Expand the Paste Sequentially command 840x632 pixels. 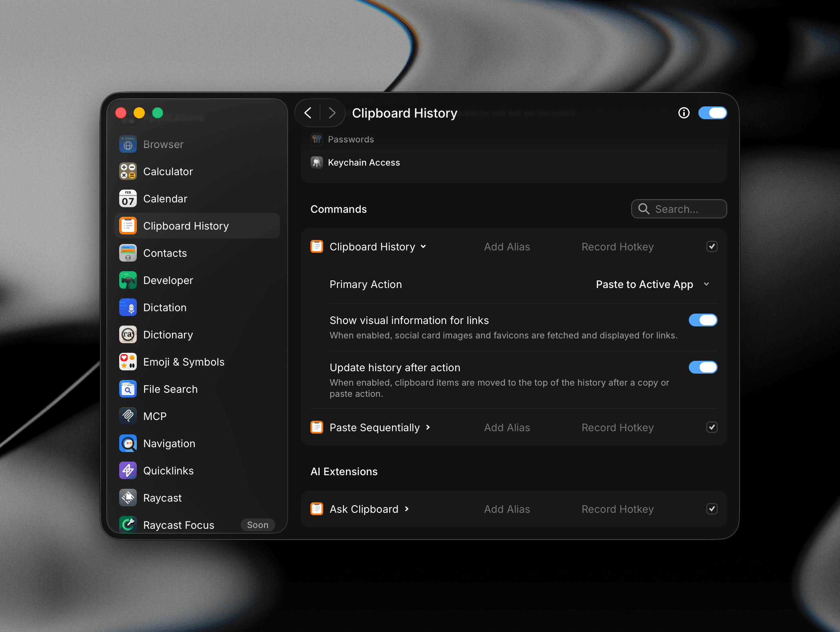click(428, 428)
